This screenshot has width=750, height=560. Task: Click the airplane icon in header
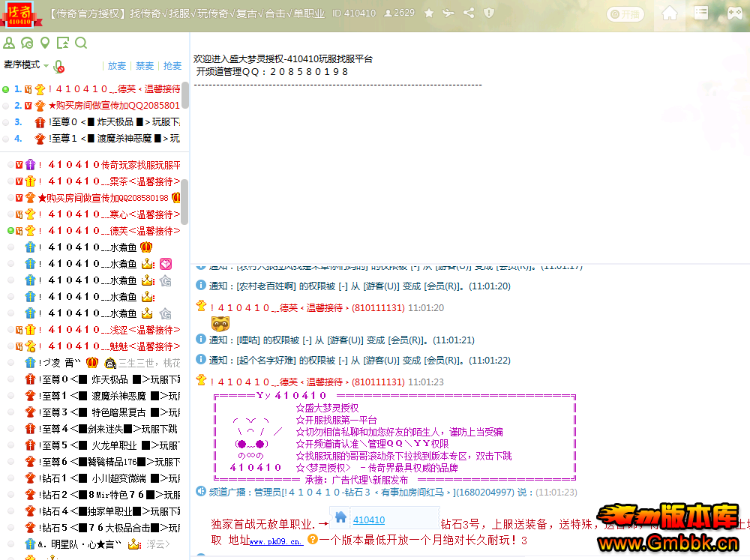click(x=448, y=13)
